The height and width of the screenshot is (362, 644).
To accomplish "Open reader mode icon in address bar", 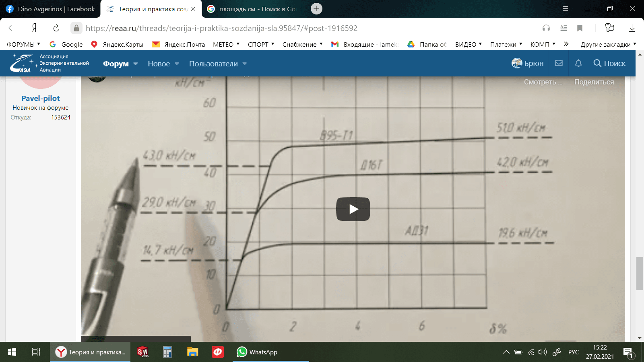I will 563,28.
